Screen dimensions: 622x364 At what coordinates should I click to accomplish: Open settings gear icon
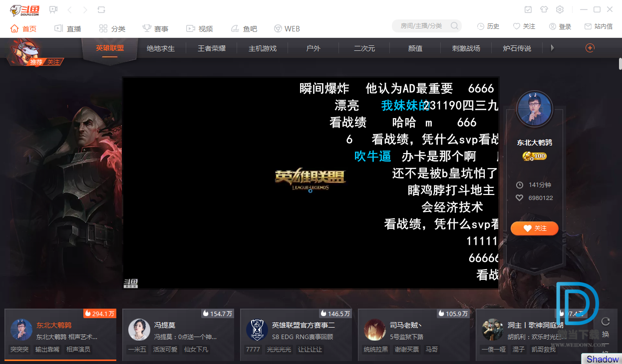coord(560,9)
